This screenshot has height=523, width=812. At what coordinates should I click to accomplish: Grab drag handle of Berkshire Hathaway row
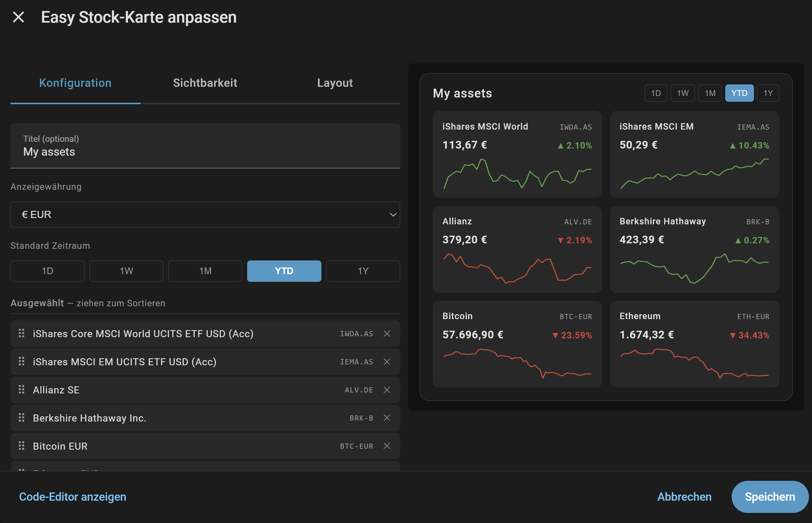(21, 417)
